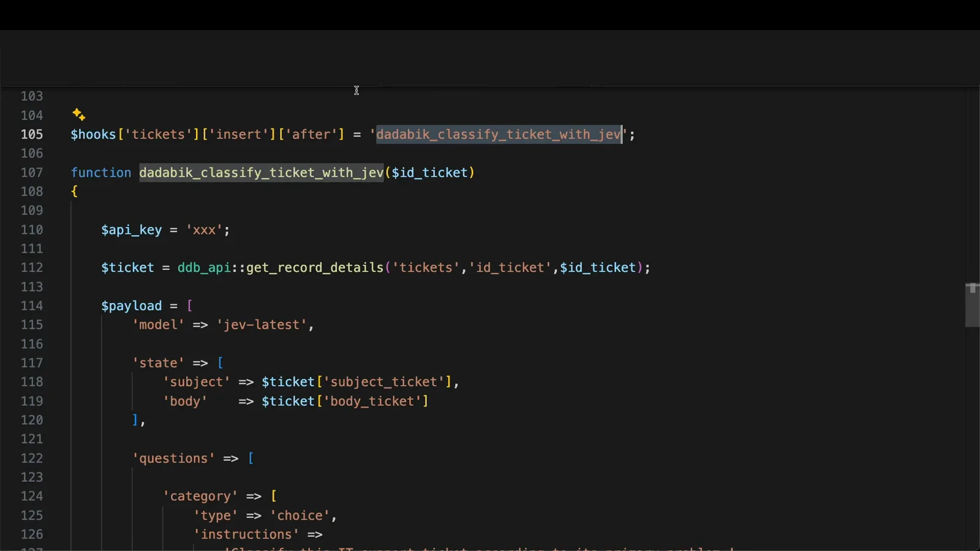
Task: Click the 'type' key on line 125
Action: [x=216, y=515]
